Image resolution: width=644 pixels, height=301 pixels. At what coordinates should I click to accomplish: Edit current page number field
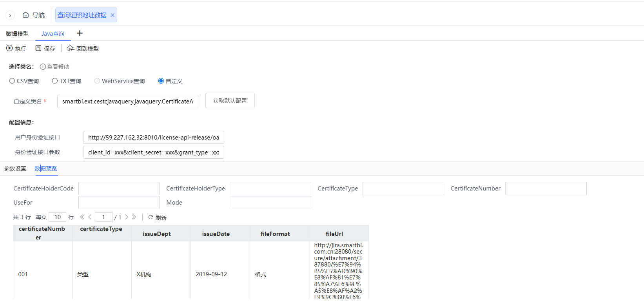point(103,217)
